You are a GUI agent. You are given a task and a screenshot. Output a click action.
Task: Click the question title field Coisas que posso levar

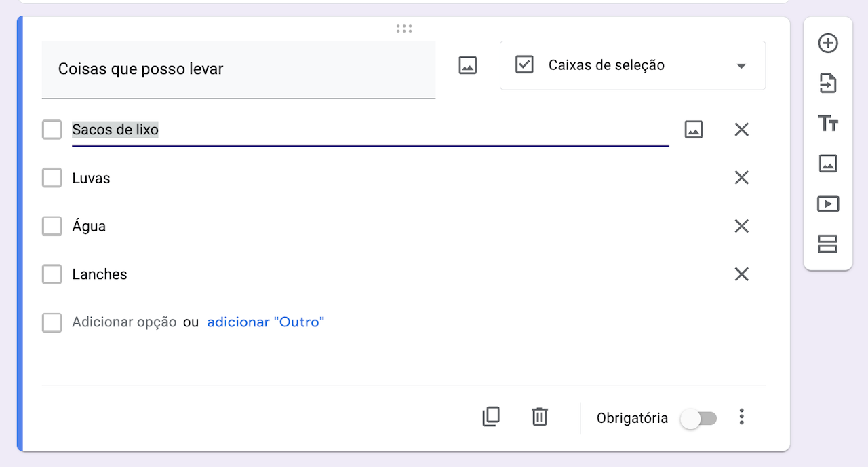click(x=238, y=69)
